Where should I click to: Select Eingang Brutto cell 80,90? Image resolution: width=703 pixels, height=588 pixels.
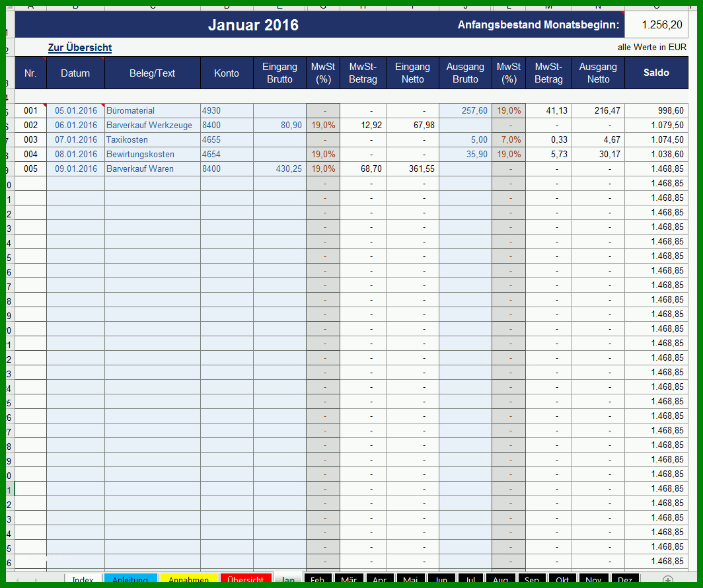(x=279, y=126)
